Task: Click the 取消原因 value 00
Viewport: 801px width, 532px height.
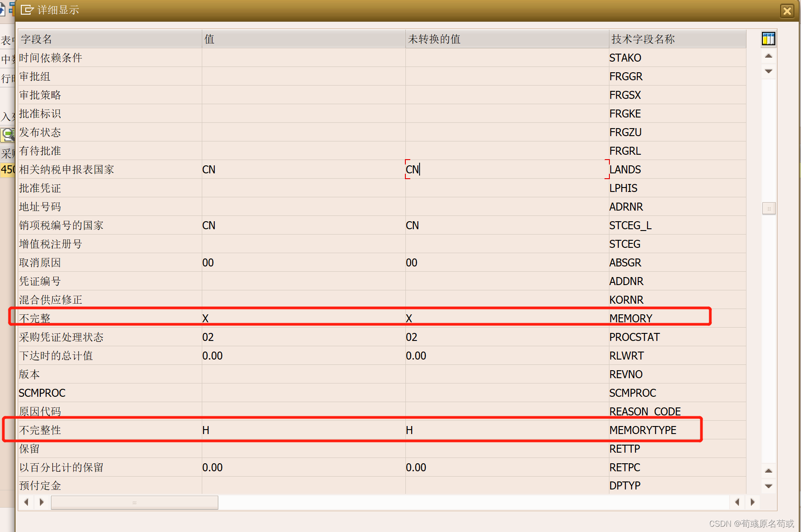Action: click(208, 262)
